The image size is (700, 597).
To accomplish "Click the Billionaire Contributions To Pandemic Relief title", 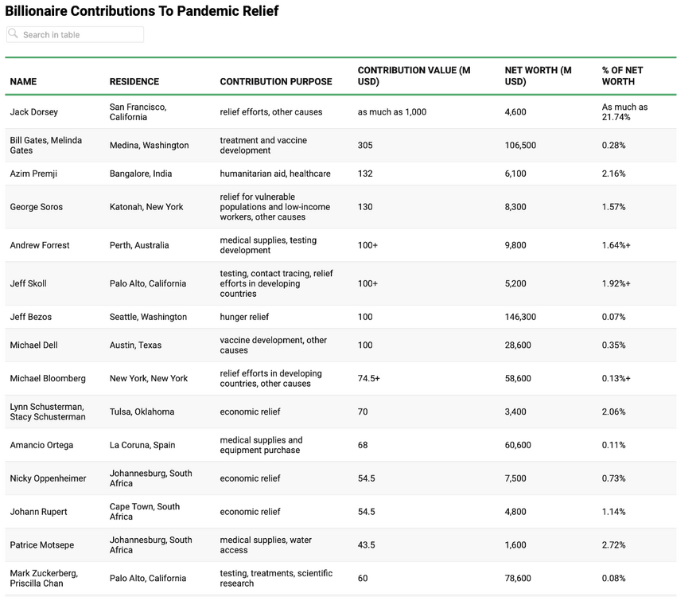I will tap(142, 11).
